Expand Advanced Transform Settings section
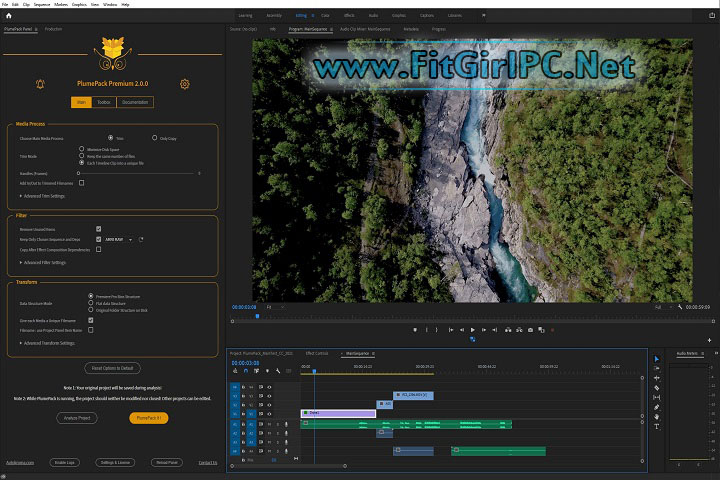This screenshot has width=720, height=480. (x=47, y=343)
